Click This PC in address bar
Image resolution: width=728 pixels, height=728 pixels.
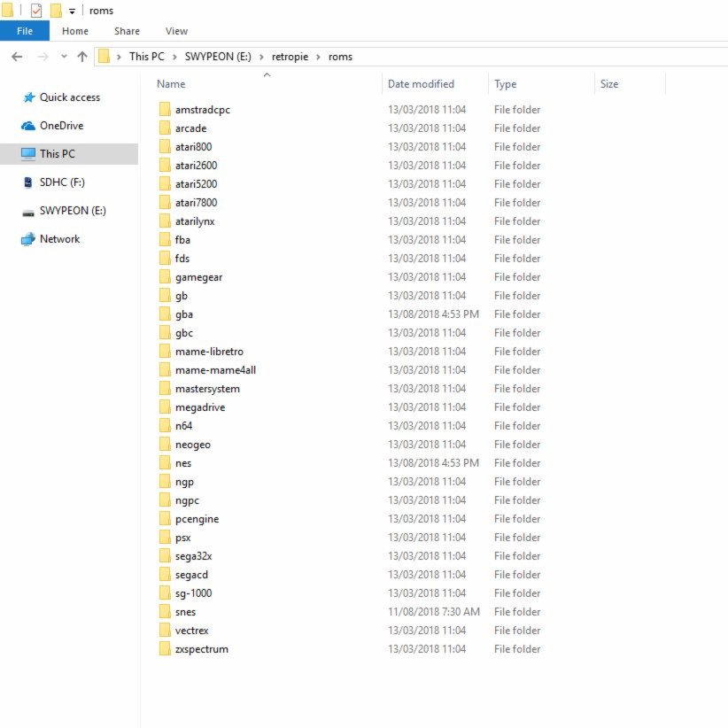pos(147,57)
